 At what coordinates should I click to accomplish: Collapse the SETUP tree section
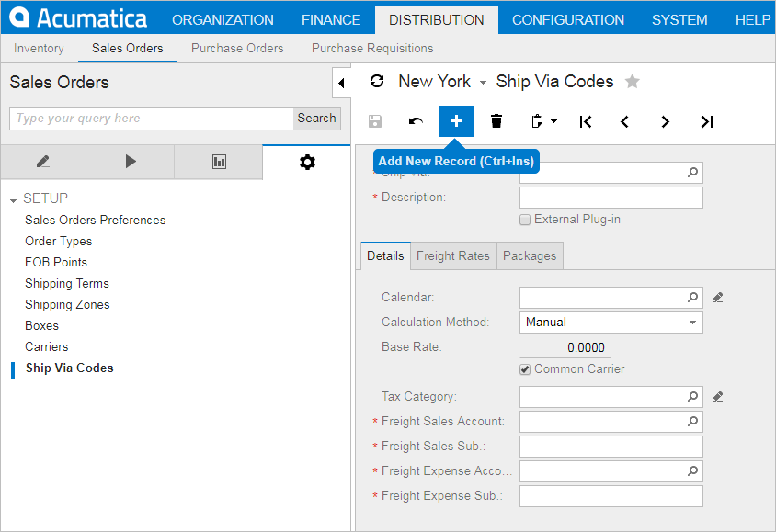[14, 199]
